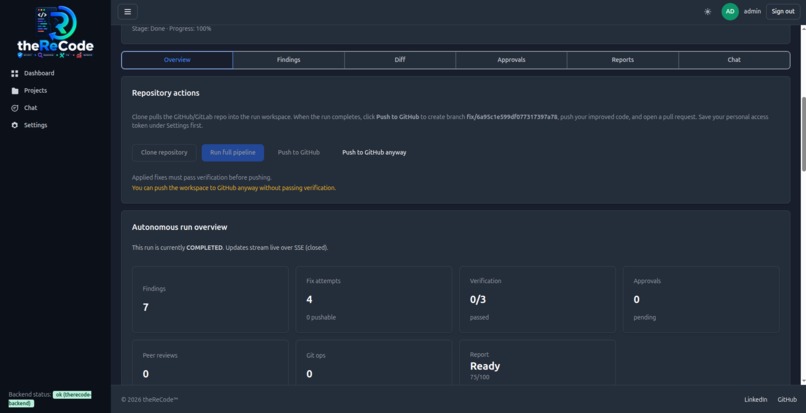Click the Peer reviews card
Screen dimensions: 806x413
(210, 363)
